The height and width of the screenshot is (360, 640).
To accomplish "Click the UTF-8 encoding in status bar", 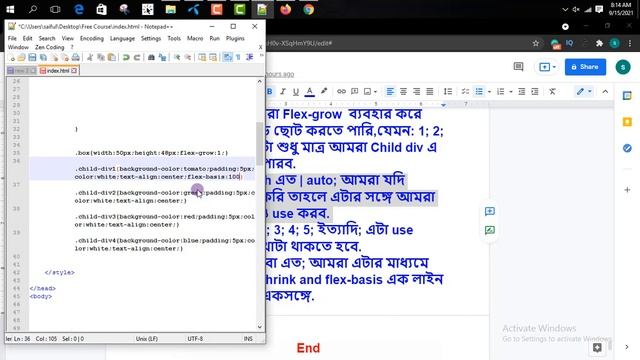I will [195, 339].
